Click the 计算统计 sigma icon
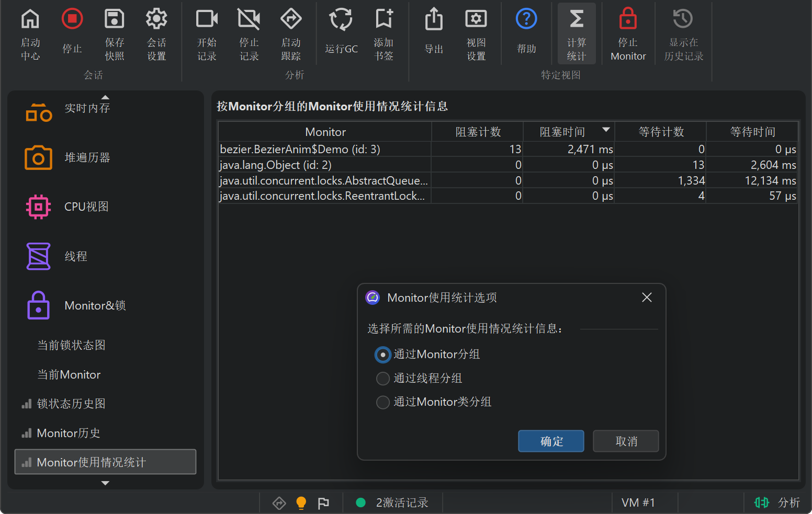The height and width of the screenshot is (514, 812). (x=576, y=19)
